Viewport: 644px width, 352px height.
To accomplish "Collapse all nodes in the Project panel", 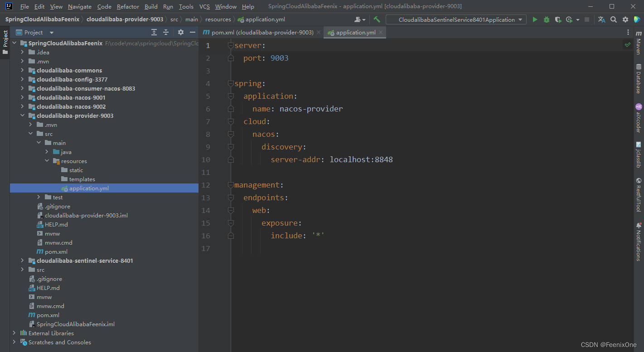I will [166, 32].
